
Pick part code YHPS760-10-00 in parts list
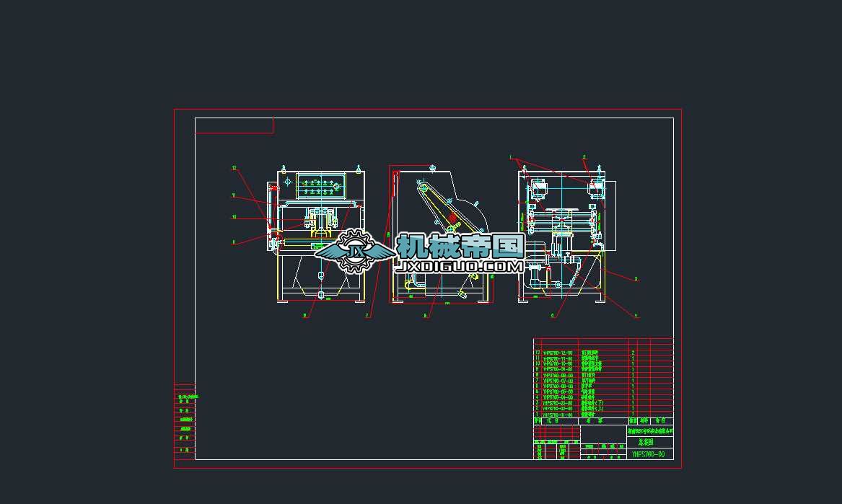coord(558,363)
